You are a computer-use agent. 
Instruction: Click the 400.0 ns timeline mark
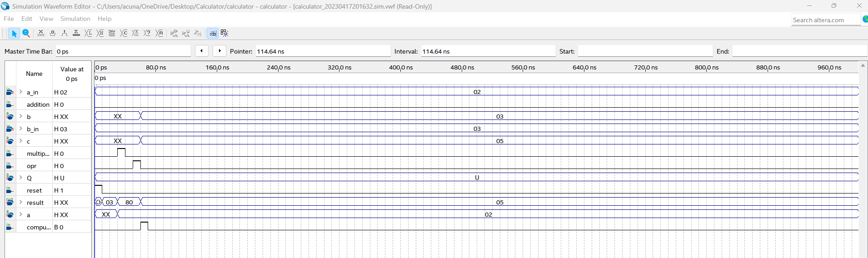(401, 67)
